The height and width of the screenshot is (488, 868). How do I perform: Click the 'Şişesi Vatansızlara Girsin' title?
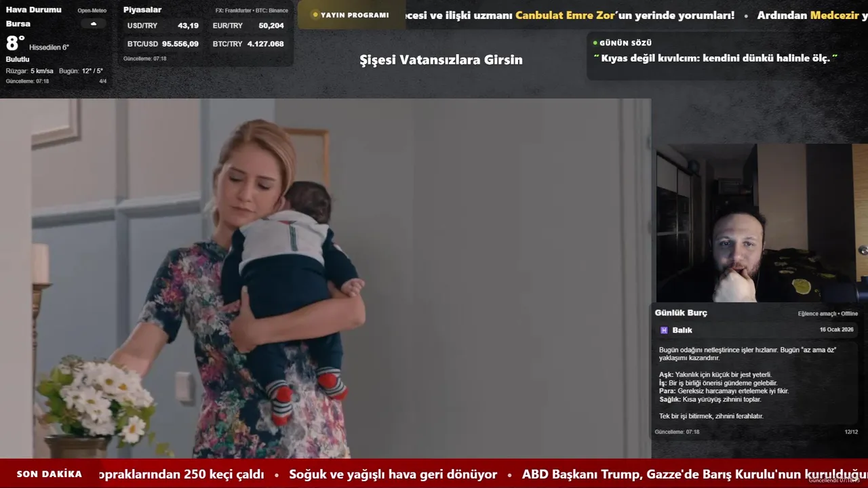(x=441, y=60)
